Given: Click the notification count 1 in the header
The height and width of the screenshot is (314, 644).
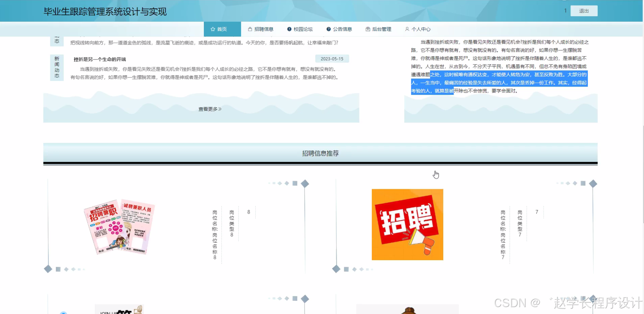Looking at the screenshot, I should coord(565,10).
